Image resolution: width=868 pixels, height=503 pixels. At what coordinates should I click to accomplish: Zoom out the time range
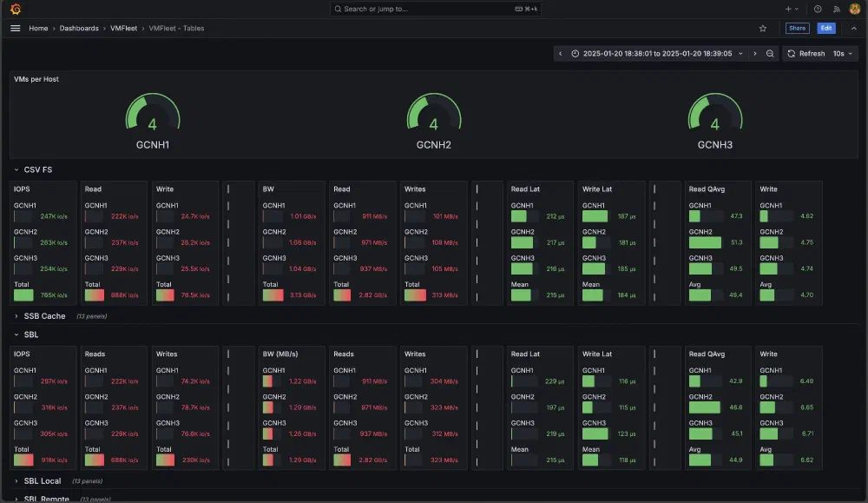pyautogui.click(x=770, y=54)
